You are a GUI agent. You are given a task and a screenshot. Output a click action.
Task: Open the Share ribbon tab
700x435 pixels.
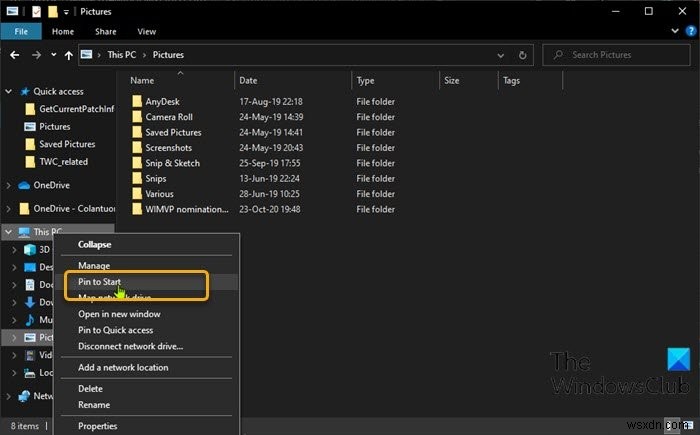pos(105,31)
